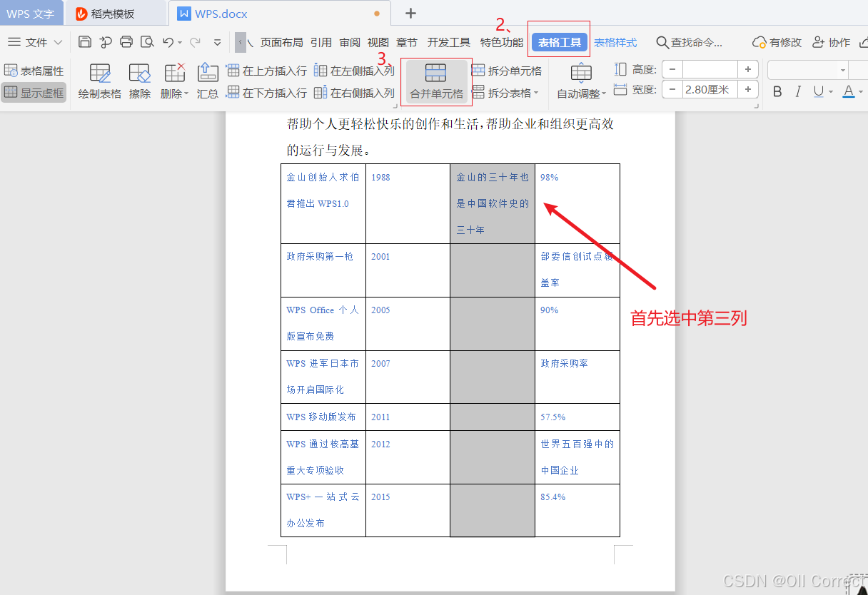Open the 文件 menu dropdown arrow
The height and width of the screenshot is (595, 868).
[58, 42]
